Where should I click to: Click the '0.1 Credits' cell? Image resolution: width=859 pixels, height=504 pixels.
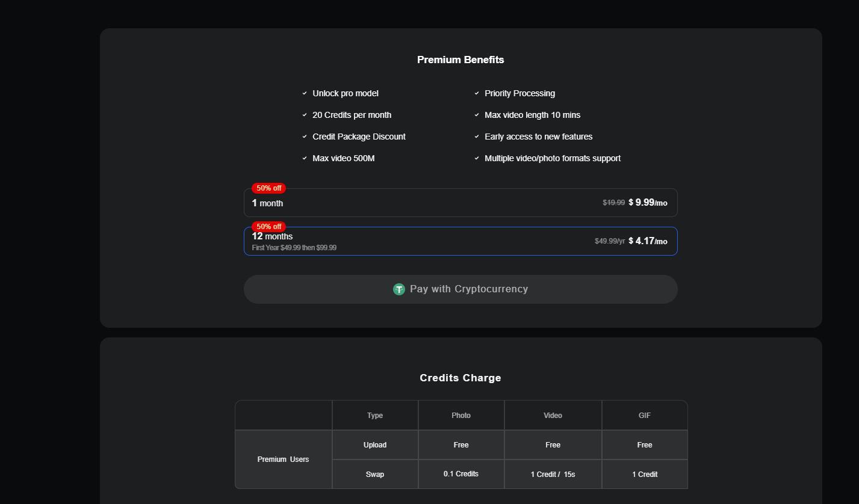[x=461, y=474]
